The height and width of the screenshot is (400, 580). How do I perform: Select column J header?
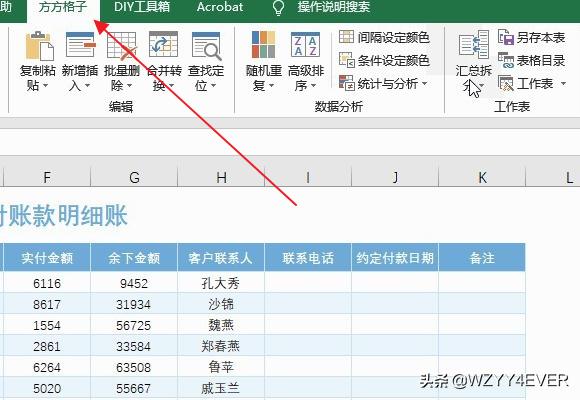tap(395, 177)
